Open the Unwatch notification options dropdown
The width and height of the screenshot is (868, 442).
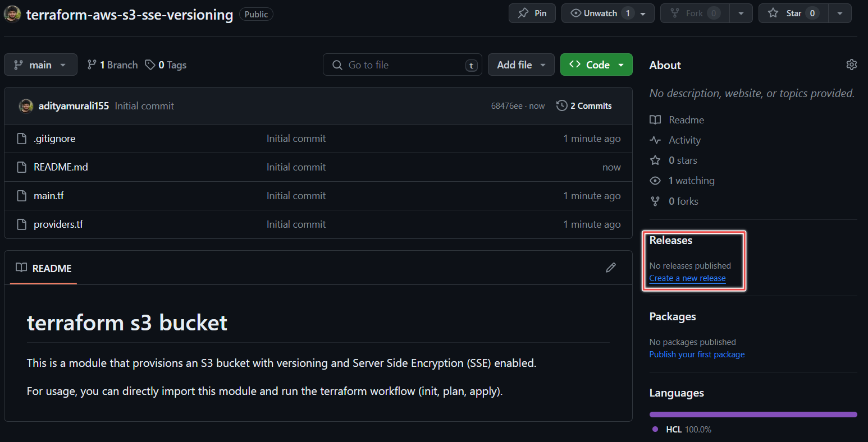[643, 13]
